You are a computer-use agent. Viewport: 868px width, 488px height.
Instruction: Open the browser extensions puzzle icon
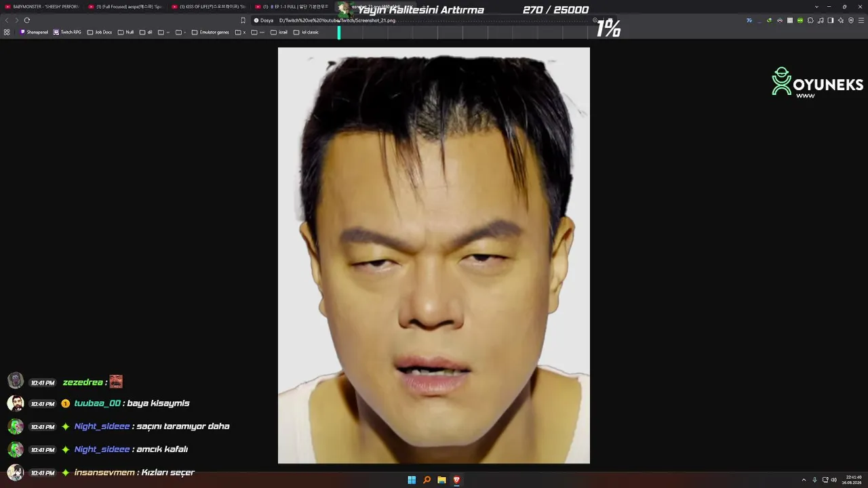(810, 20)
